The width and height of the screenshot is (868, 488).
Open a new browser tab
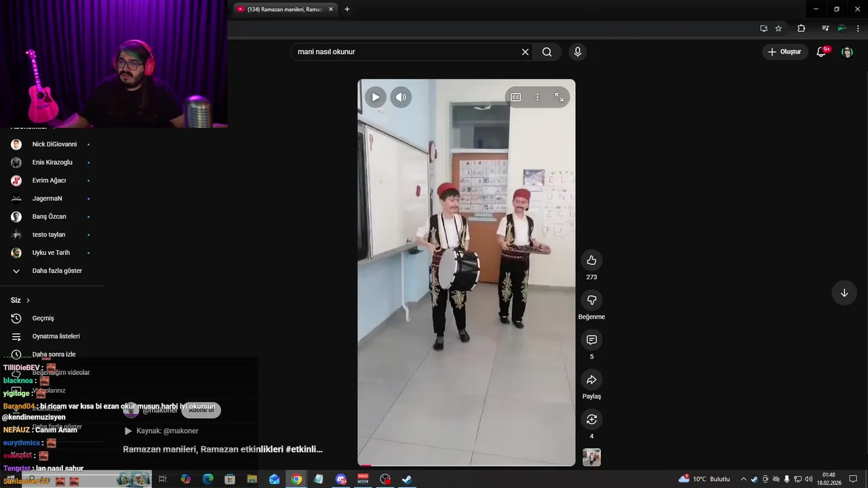(x=347, y=9)
